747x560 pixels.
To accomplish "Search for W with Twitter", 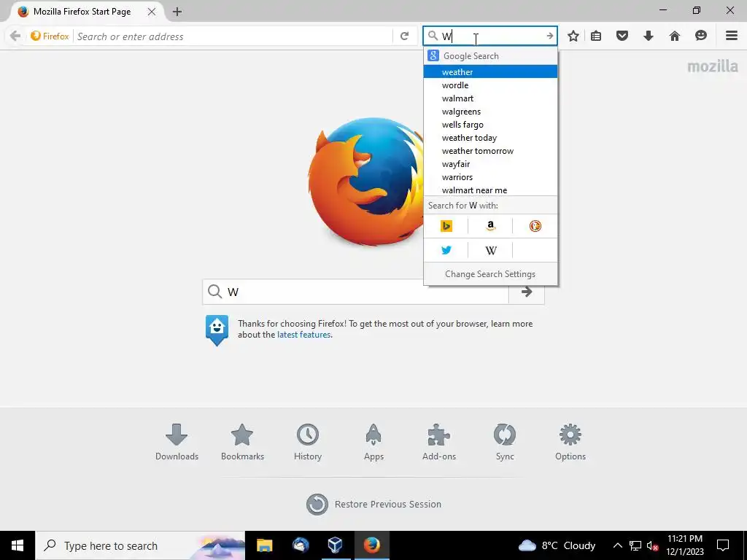I will [x=446, y=251].
